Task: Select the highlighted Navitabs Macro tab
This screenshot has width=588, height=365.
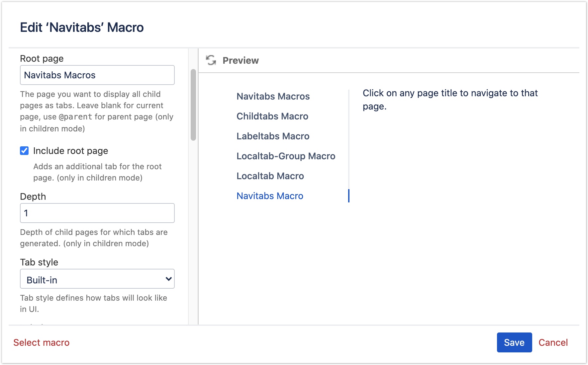Action: click(270, 196)
